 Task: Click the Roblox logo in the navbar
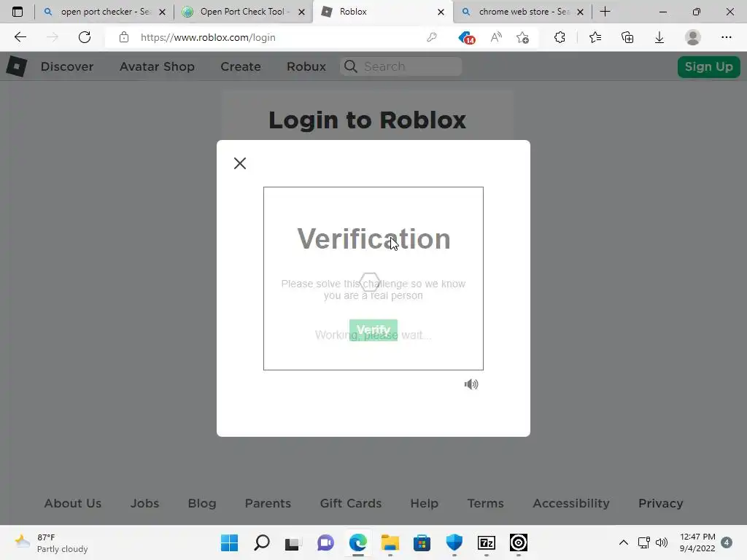tap(17, 66)
